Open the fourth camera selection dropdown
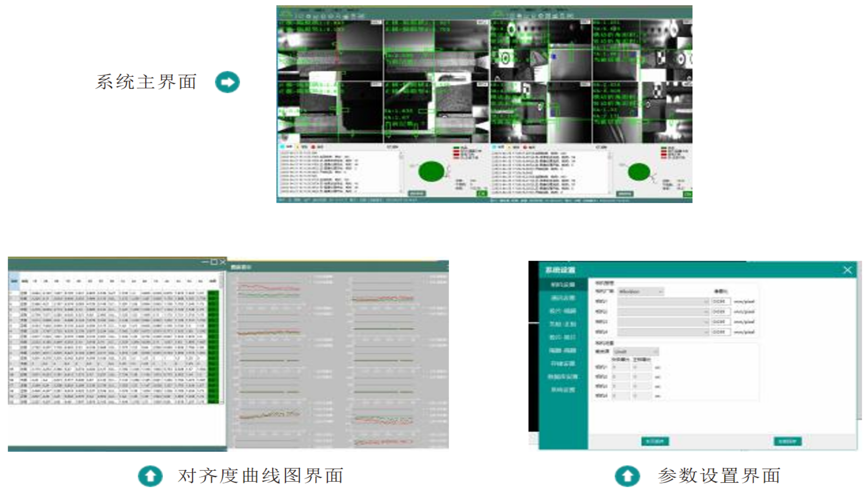 tap(663, 332)
